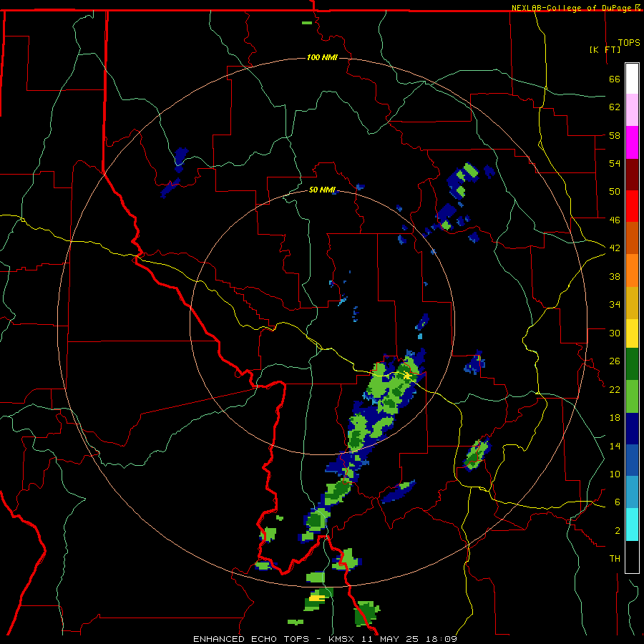Click the 'TH' threshold legend label
This screenshot has width=644, height=644.
[x=615, y=559]
